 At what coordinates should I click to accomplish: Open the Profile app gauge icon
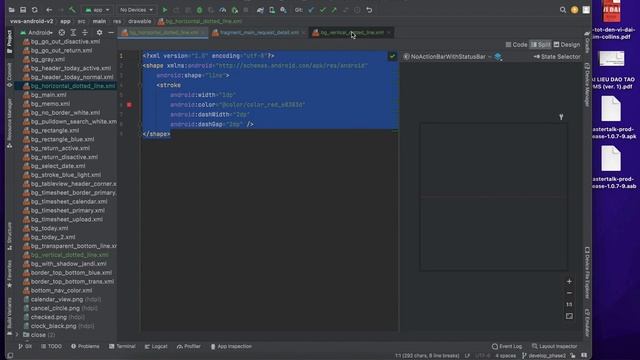click(223, 10)
